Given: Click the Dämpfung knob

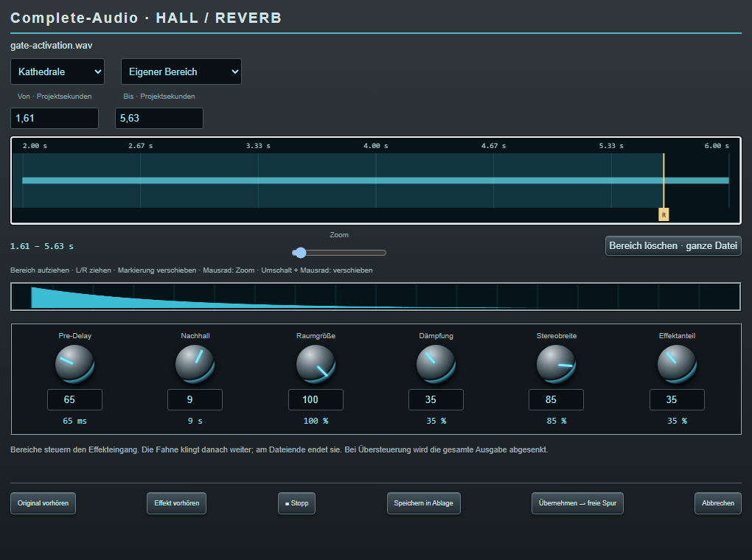Looking at the screenshot, I should (436, 364).
